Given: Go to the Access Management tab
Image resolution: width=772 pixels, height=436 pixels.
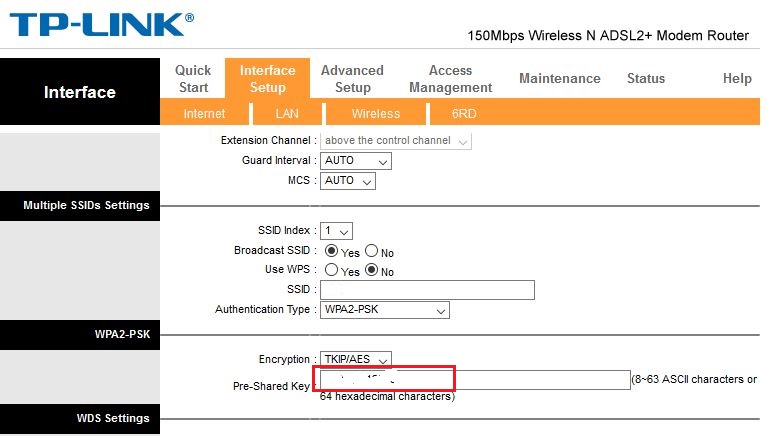Looking at the screenshot, I should coord(450,78).
